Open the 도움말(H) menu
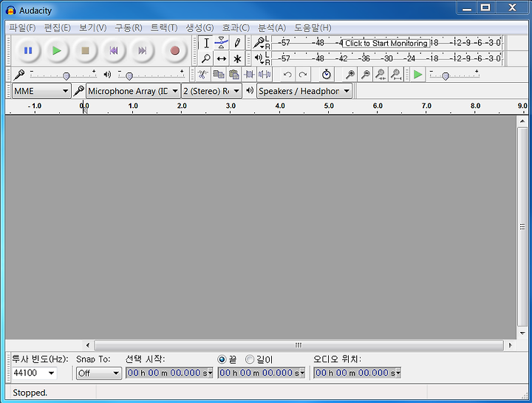This screenshot has width=532, height=403. 313,28
